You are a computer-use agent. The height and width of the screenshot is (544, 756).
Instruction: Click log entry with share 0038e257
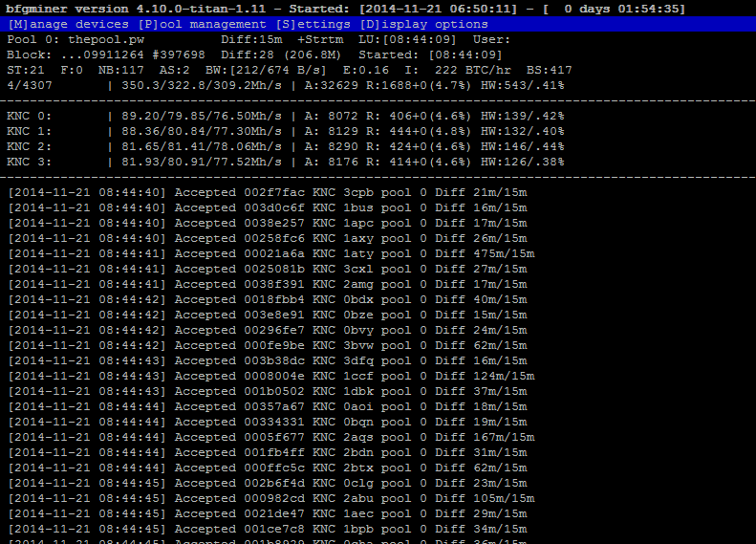click(268, 224)
